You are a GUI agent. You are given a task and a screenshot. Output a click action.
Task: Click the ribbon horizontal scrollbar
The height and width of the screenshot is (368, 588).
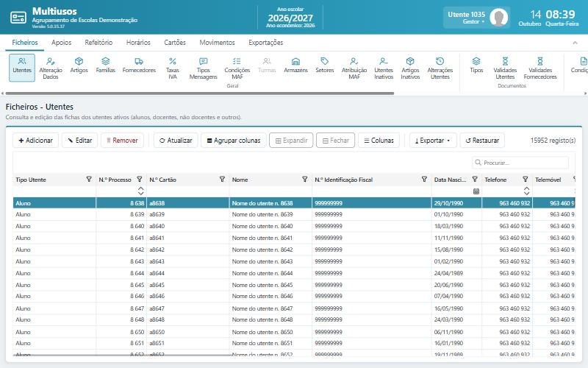point(199,93)
